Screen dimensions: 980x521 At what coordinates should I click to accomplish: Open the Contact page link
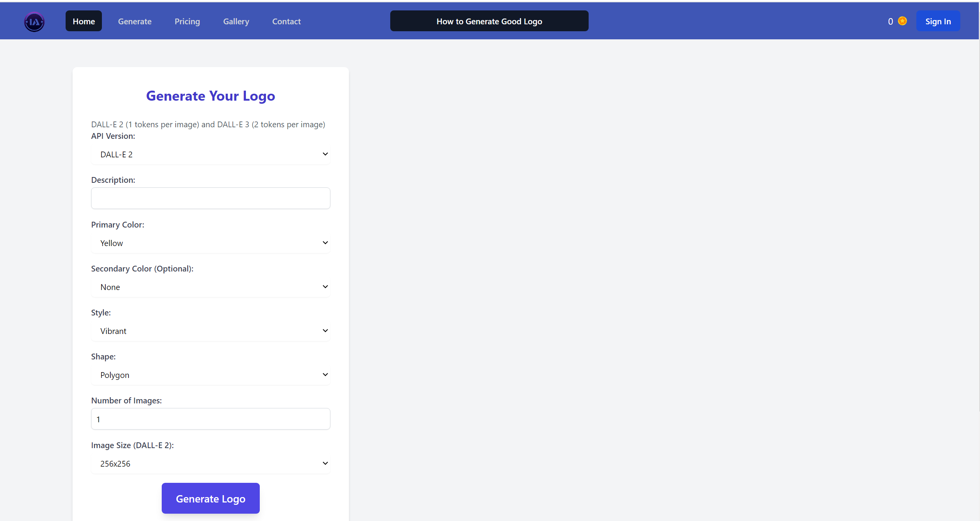(286, 21)
